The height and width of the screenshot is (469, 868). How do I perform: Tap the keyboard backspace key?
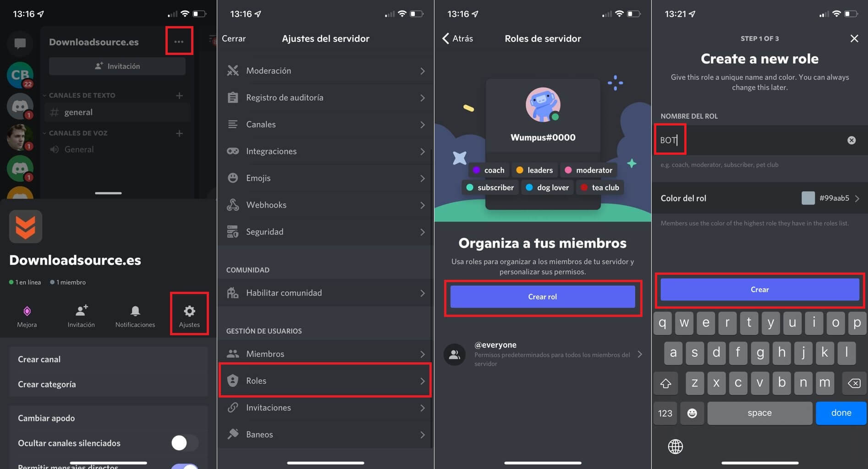pos(854,383)
